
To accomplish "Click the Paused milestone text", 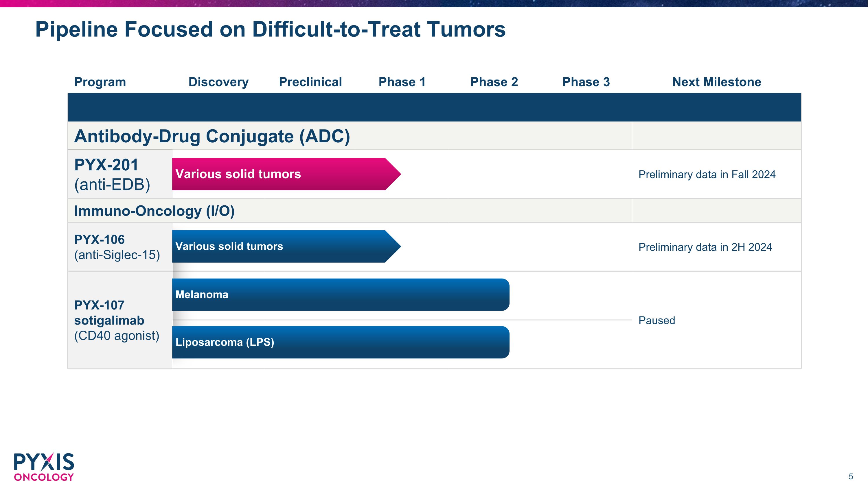I will pyautogui.click(x=657, y=320).
